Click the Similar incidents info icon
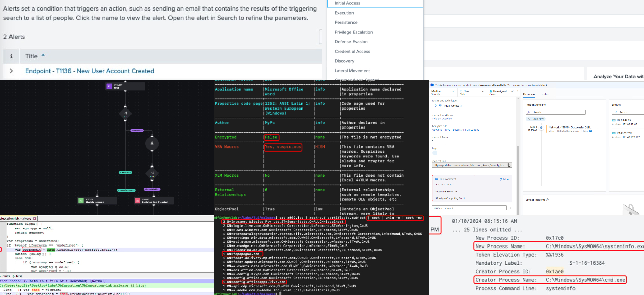Image resolution: width=644 pixels, height=295 pixels. pos(547,200)
